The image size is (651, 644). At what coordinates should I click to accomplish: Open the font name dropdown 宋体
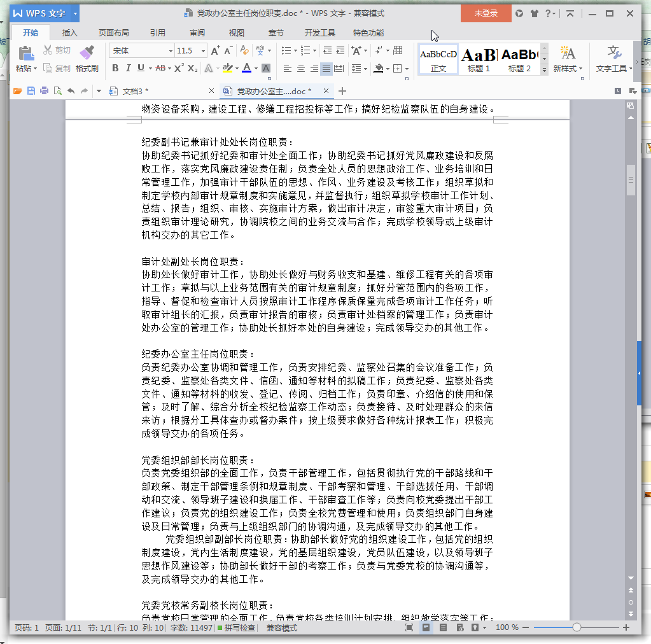tap(170, 51)
